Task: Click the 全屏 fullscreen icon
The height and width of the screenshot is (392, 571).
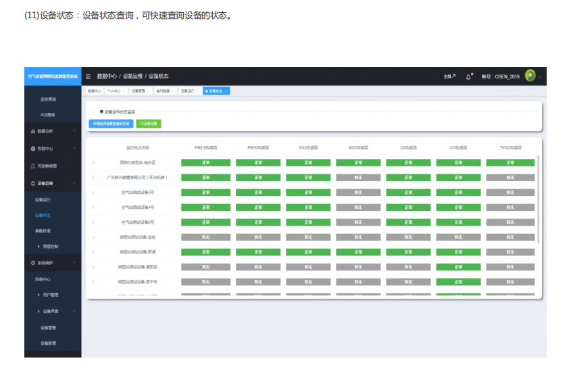Action: (x=449, y=76)
